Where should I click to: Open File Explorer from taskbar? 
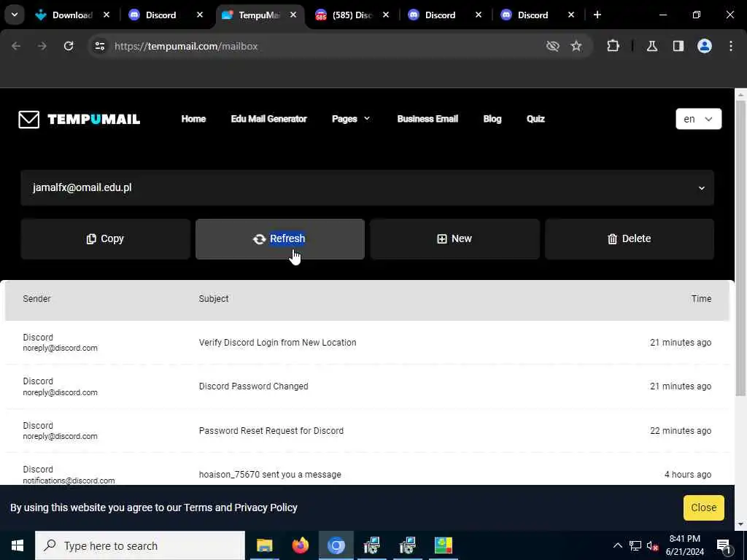[x=264, y=545]
